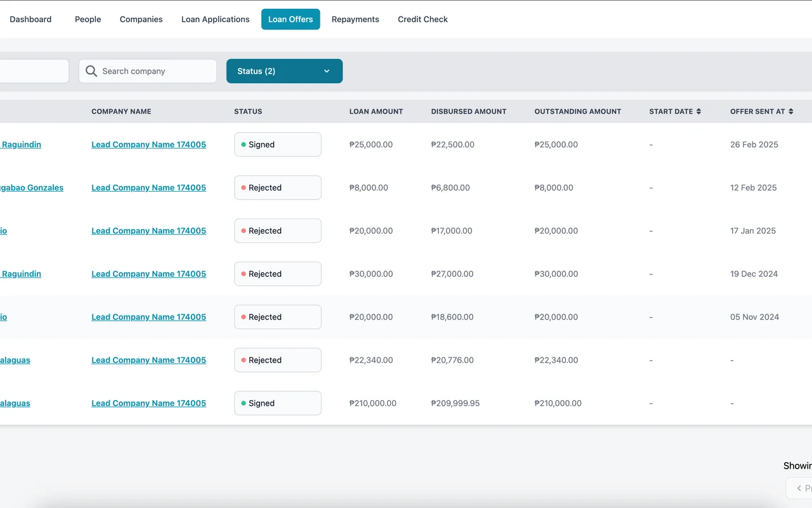Open status dropdown for ₱22,340.00 Rejected offer

tap(278, 360)
